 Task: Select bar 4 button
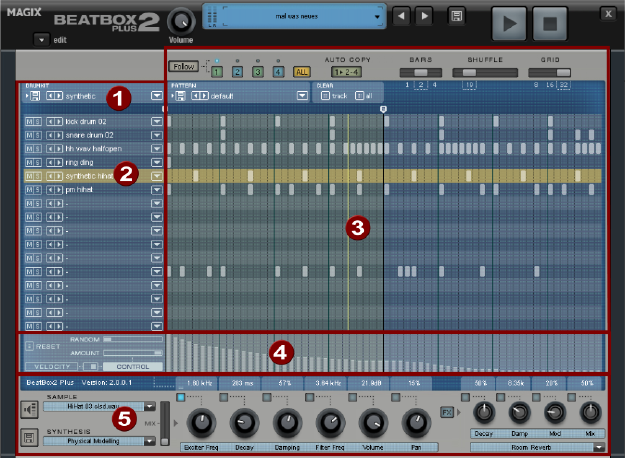click(278, 72)
